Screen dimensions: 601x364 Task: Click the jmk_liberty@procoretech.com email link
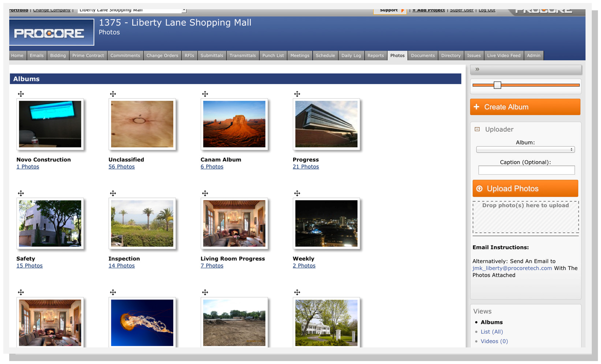click(512, 268)
